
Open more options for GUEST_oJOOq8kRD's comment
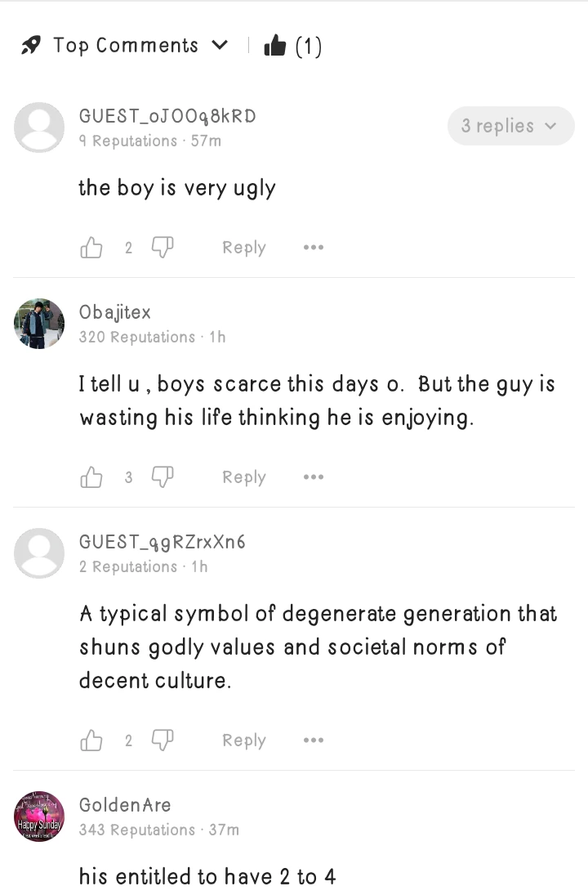tap(313, 248)
